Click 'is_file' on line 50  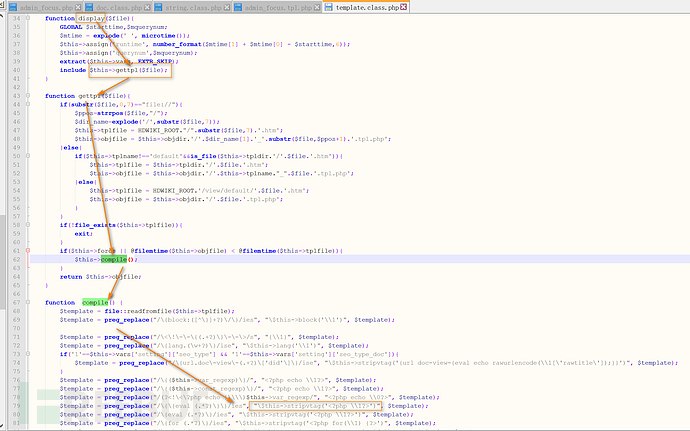(x=205, y=156)
